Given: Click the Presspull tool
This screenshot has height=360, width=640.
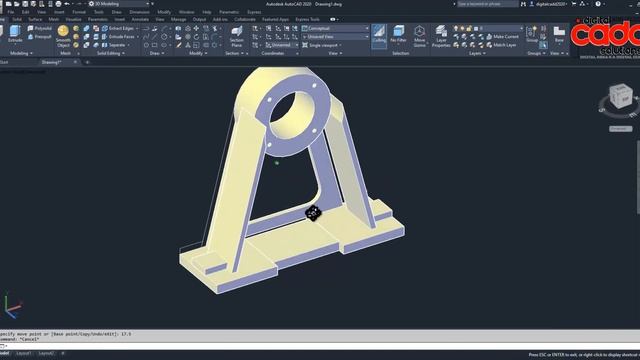Looking at the screenshot, I should coord(40,37).
